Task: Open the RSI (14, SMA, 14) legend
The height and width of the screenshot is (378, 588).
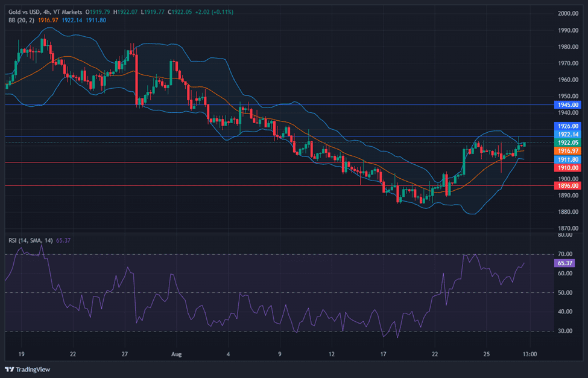Action: click(30, 240)
